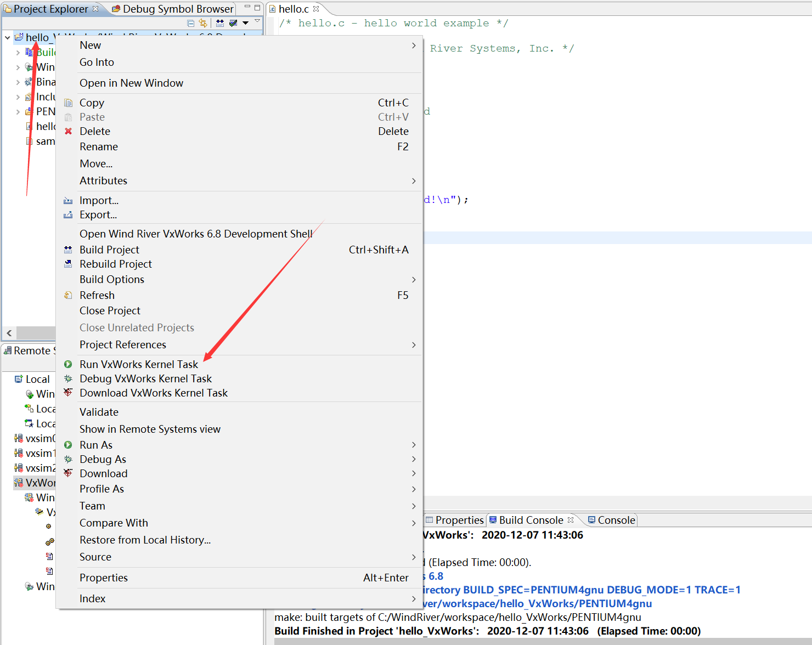This screenshot has height=645, width=812.
Task: Expand the PENTIUM4gnu folder node
Action: tap(18, 111)
